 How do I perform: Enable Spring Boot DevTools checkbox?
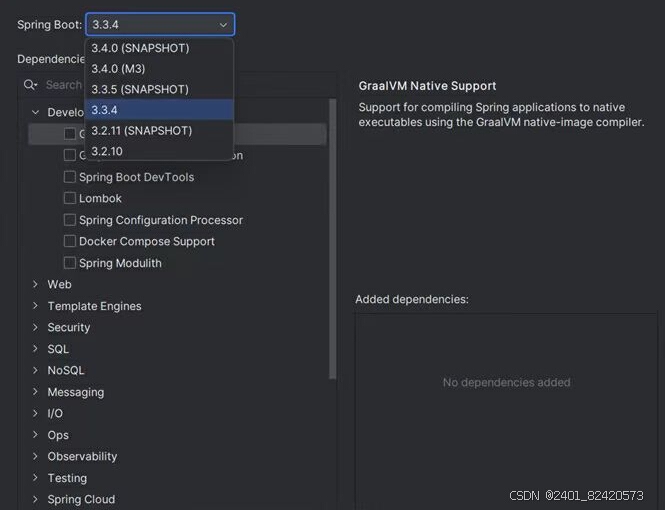tap(70, 177)
